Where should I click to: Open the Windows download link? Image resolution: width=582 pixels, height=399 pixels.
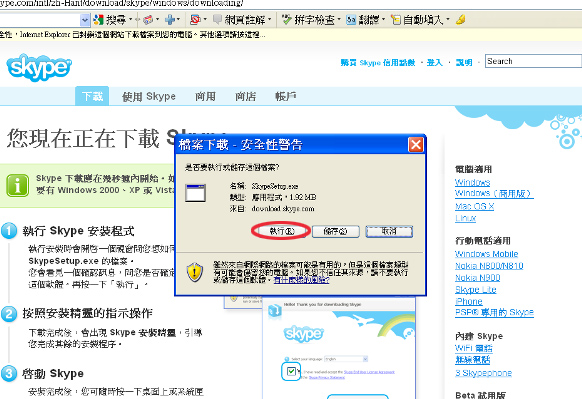[473, 182]
